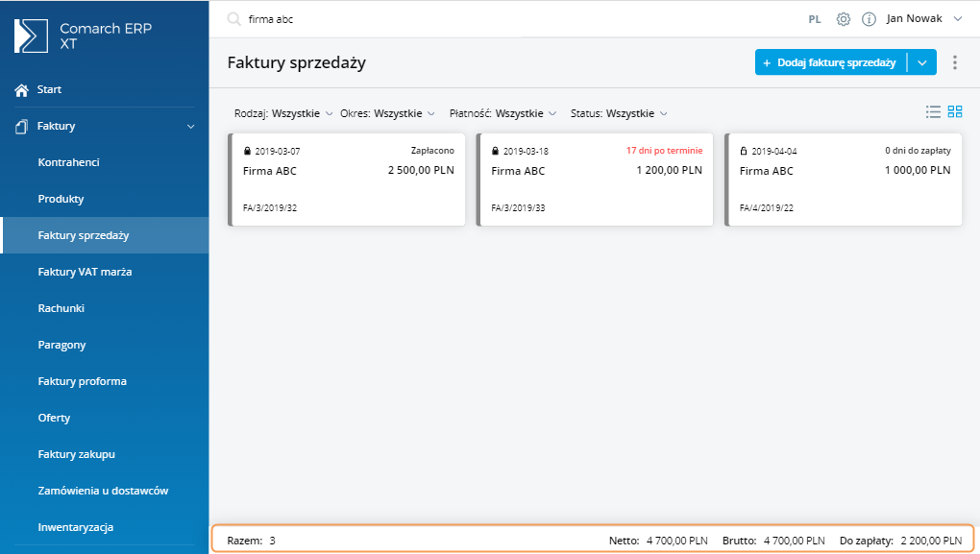Viewport: 980px width, 554px height.
Task: Click the lock icon on invoice FA/3/2019/32
Action: [x=247, y=151]
